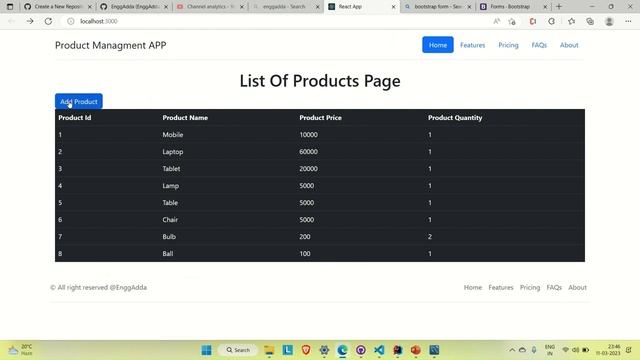Click the Add Product button
640x360 pixels.
79,102
